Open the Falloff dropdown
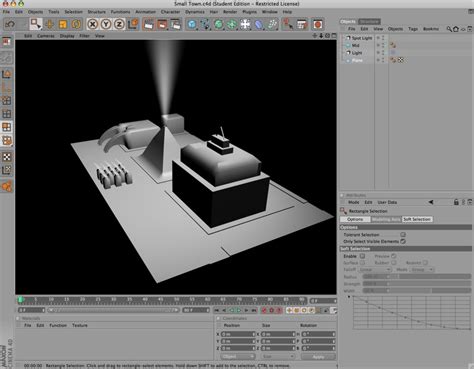Screen dimensions: 474x369 pos(374,269)
